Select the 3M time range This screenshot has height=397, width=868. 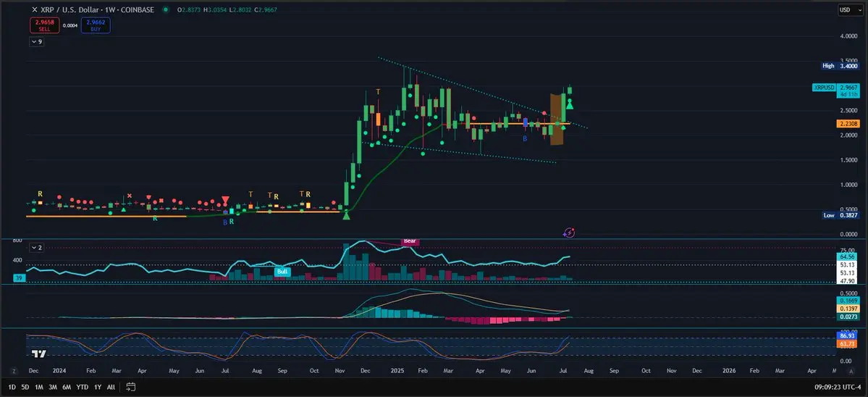[53, 387]
